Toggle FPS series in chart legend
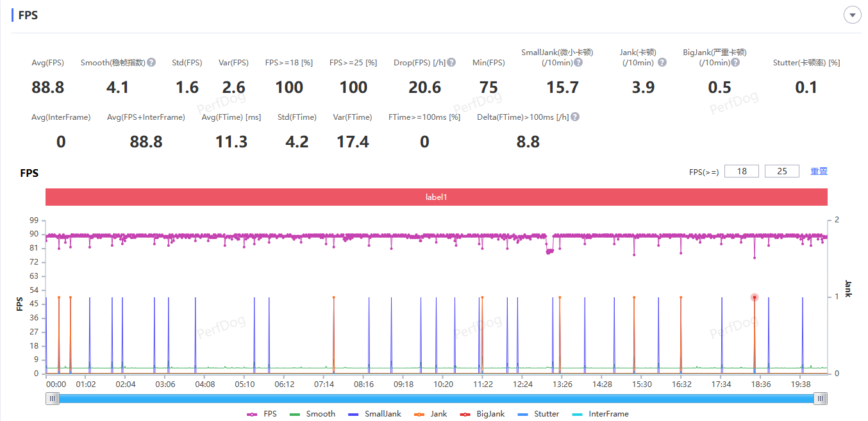Screen dimensions: 868x421 262,414
